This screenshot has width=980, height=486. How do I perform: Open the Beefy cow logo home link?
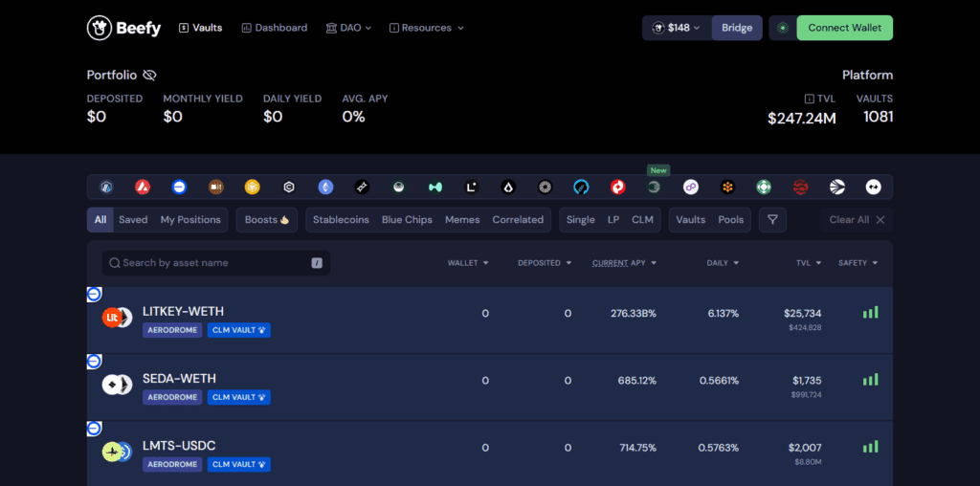tap(123, 28)
